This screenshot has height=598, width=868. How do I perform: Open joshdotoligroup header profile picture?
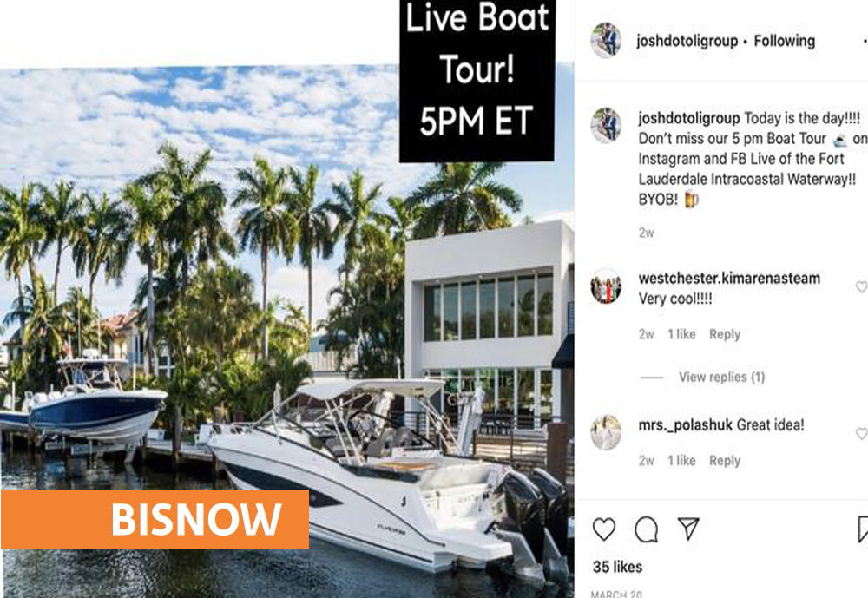coord(606,41)
